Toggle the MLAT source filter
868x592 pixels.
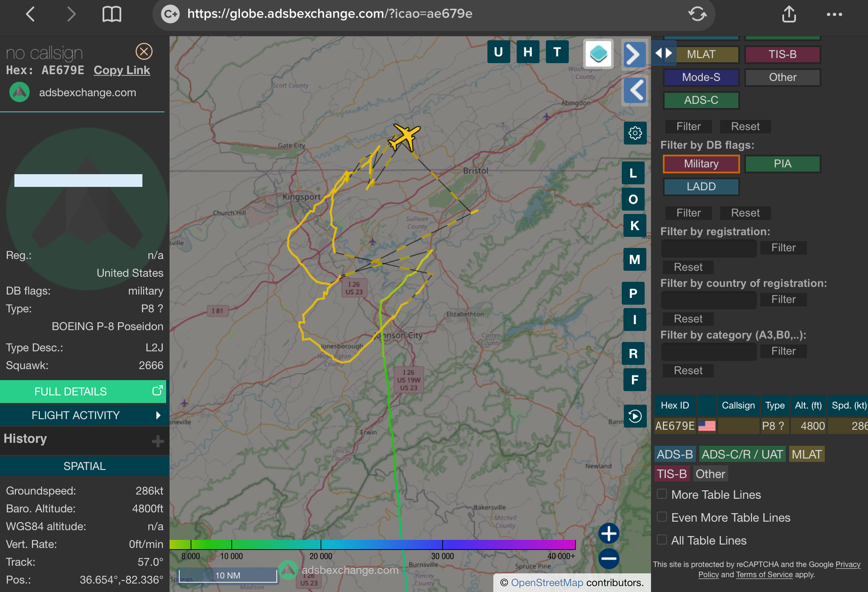point(701,54)
